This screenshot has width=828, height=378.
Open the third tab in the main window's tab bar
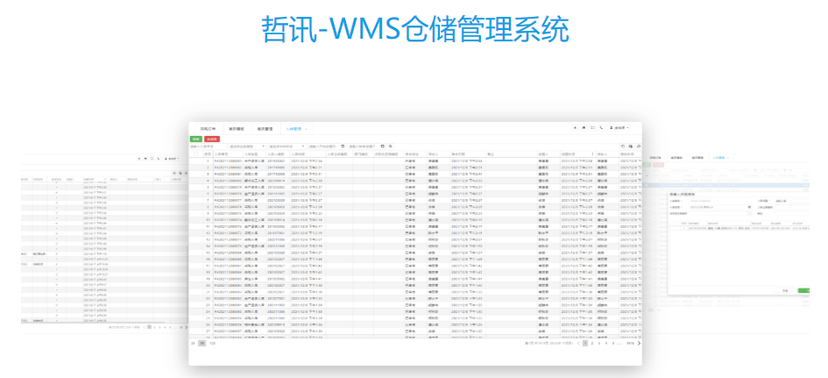(x=266, y=128)
